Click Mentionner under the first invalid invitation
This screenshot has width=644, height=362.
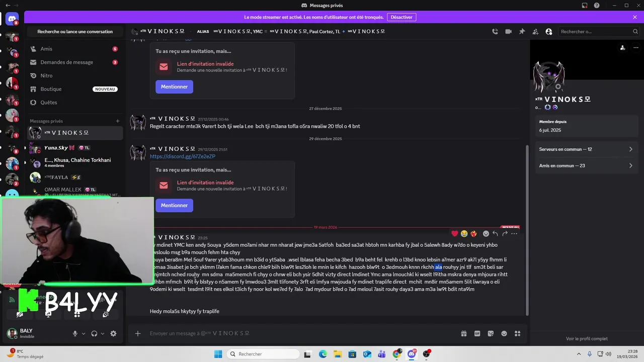[174, 86]
